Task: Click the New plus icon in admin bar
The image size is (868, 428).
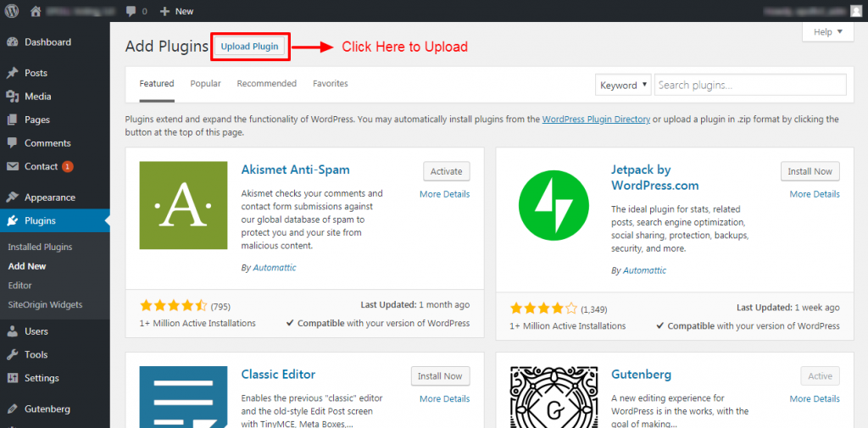Action: (x=164, y=11)
